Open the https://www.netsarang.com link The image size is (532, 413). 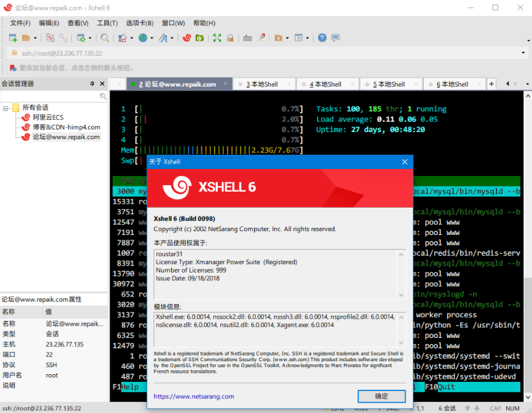pyautogui.click(x=194, y=396)
